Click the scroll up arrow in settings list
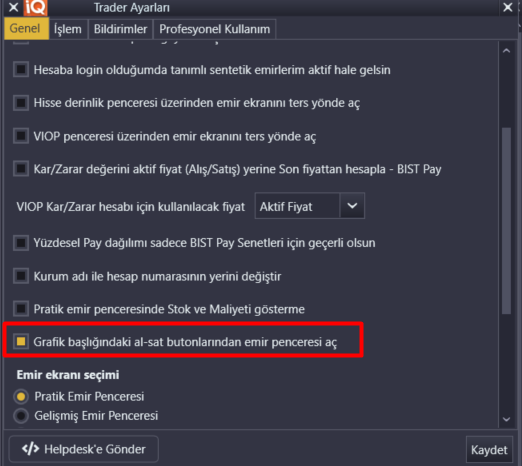This screenshot has width=522, height=466. point(506,51)
